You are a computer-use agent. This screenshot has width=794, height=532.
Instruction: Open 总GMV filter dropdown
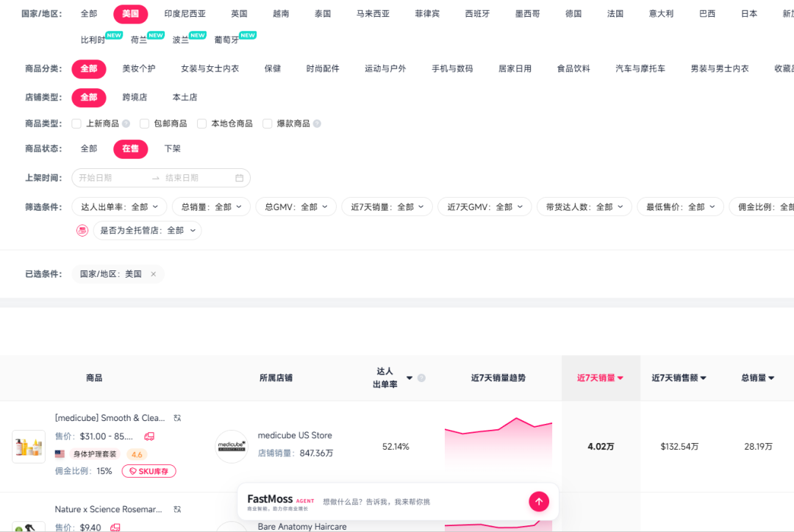coord(296,207)
